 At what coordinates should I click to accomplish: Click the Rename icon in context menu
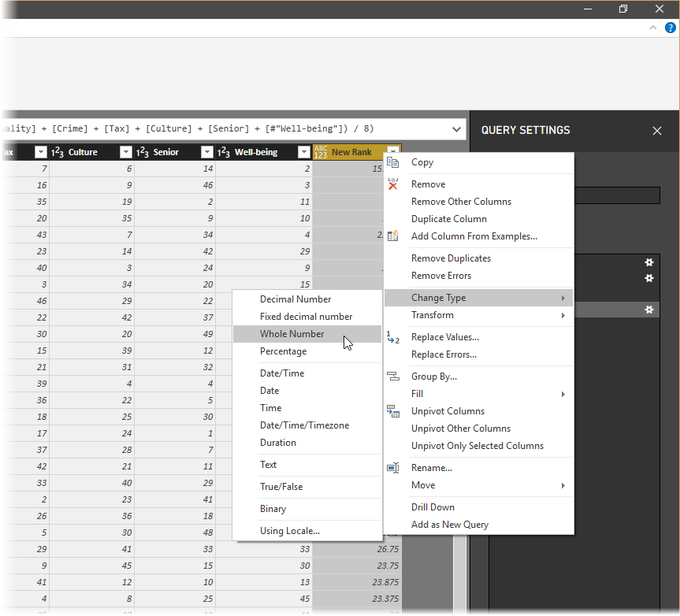393,468
